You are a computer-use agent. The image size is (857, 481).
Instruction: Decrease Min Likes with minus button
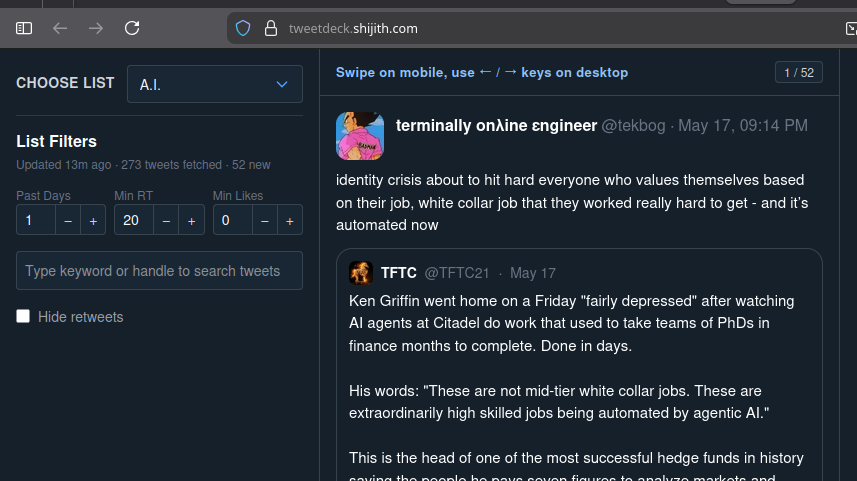[265, 220]
